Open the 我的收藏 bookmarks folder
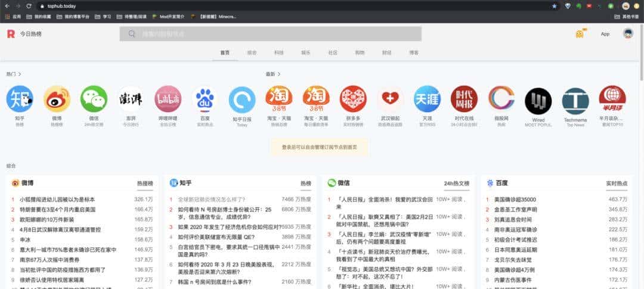The height and width of the screenshot is (289, 644). click(39, 17)
